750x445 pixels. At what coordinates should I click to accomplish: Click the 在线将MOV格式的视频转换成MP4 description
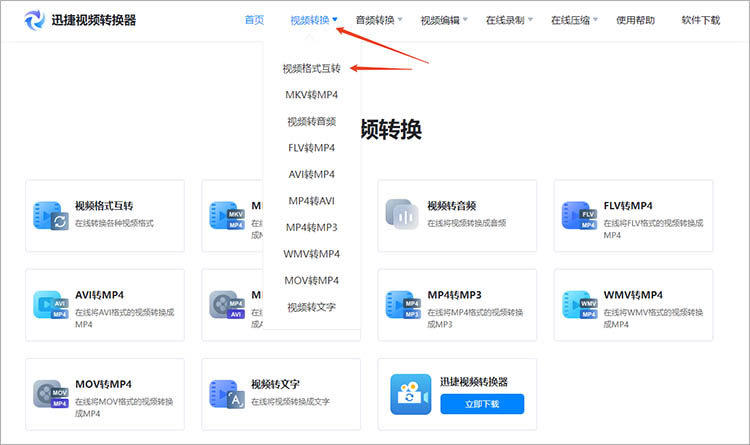pyautogui.click(x=124, y=407)
